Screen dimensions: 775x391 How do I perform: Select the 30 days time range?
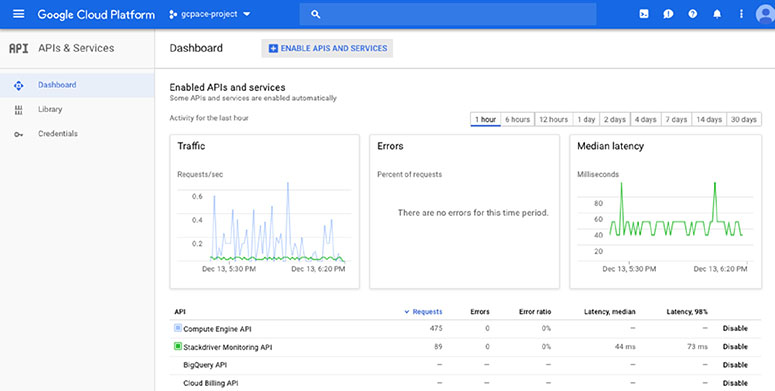744,120
